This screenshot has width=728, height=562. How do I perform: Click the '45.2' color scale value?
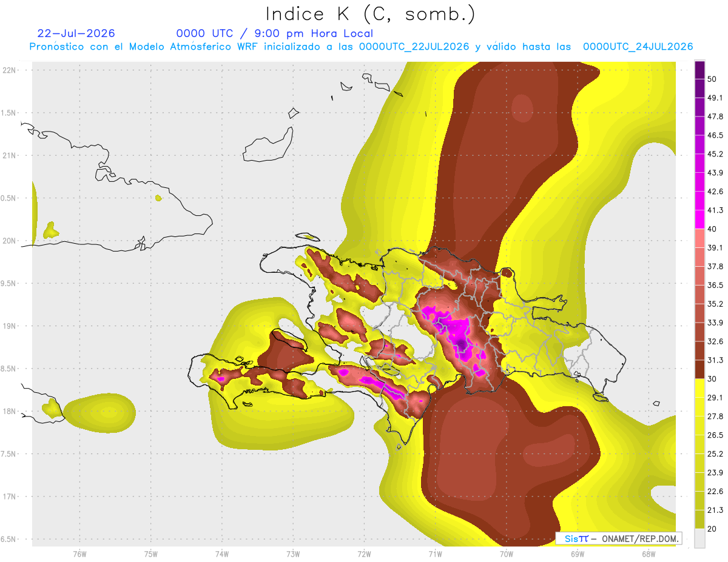tap(715, 154)
